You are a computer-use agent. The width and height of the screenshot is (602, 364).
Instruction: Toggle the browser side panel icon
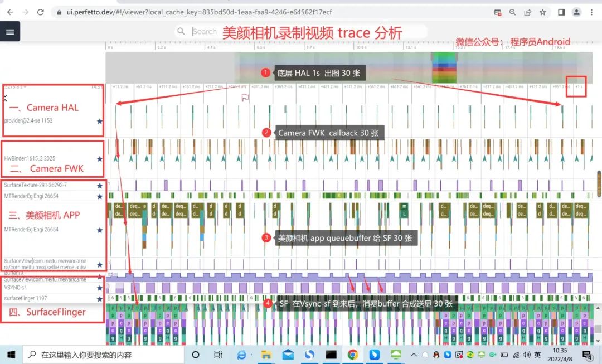click(x=561, y=12)
